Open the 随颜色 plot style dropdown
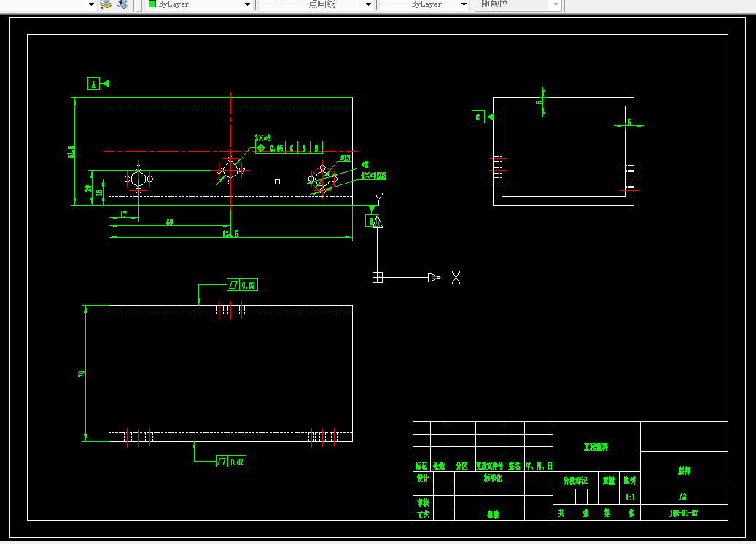The image size is (756, 544). [x=556, y=4]
